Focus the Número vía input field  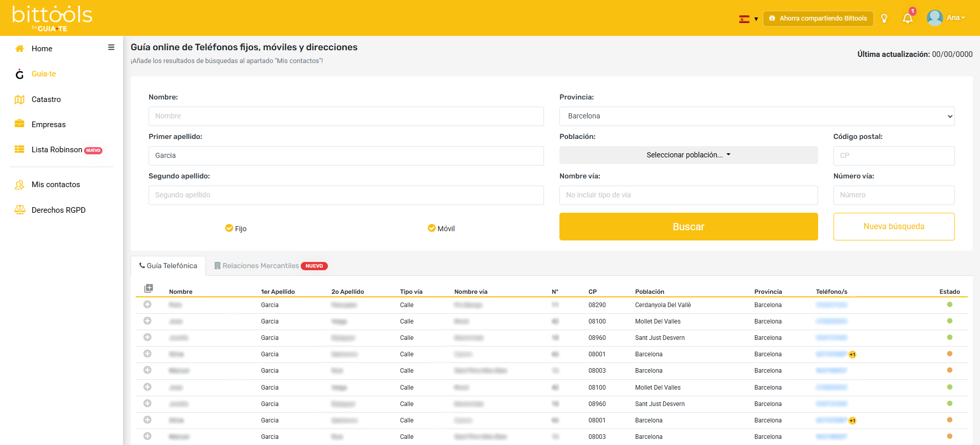click(894, 195)
